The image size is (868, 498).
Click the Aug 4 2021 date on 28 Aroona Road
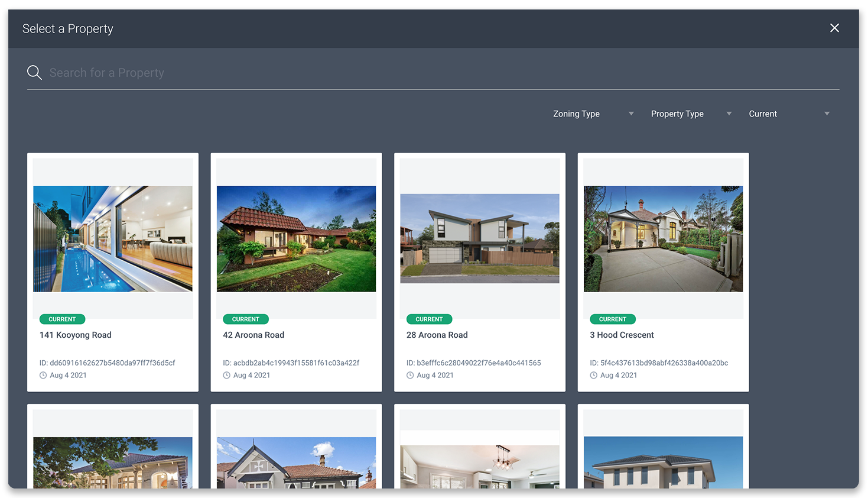point(435,376)
